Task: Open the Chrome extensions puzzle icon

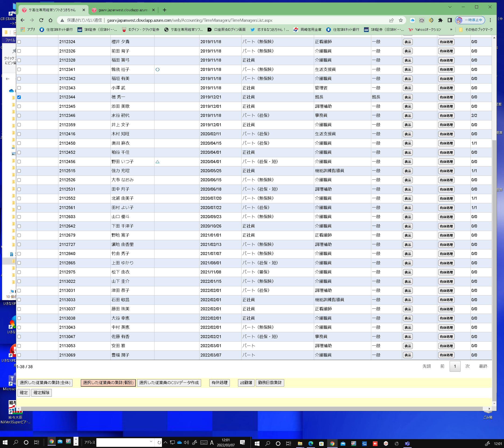Action: pyautogui.click(x=440, y=20)
